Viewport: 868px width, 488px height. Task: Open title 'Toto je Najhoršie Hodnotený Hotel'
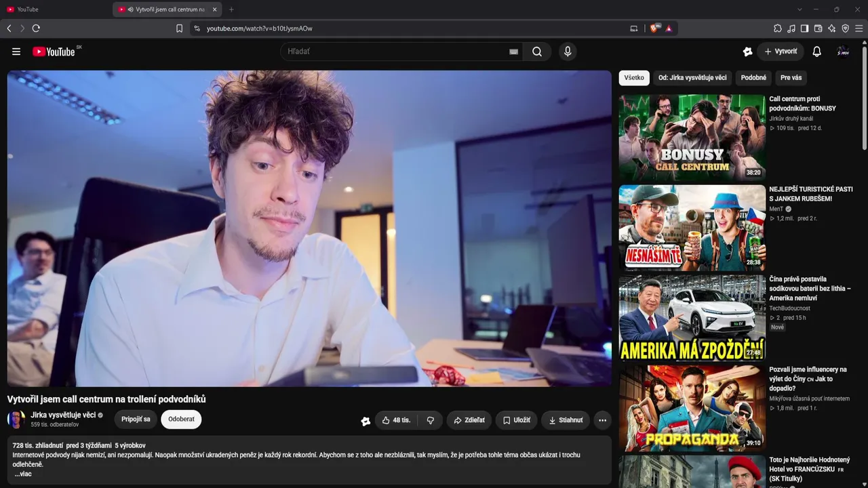809,469
